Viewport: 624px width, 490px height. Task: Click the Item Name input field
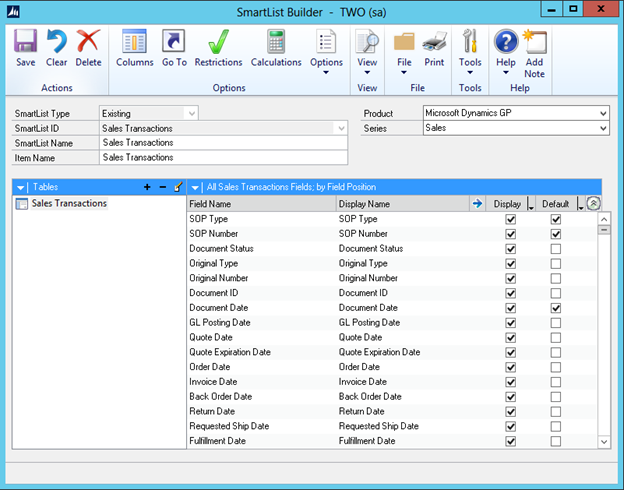coord(223,158)
